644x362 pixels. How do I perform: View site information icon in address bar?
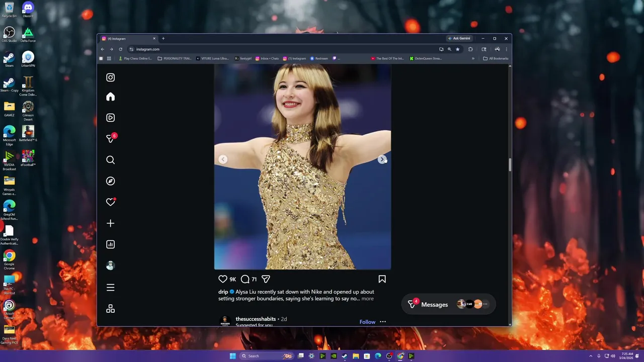[131, 49]
